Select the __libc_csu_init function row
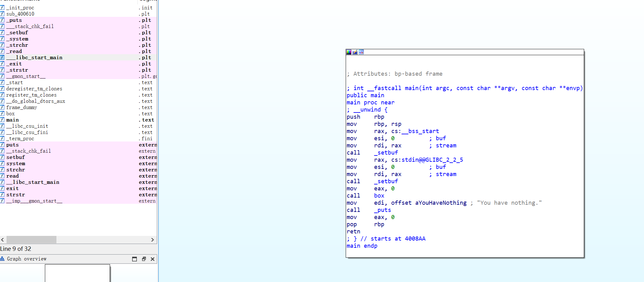Viewport: 644px width, 282px height. point(79,126)
